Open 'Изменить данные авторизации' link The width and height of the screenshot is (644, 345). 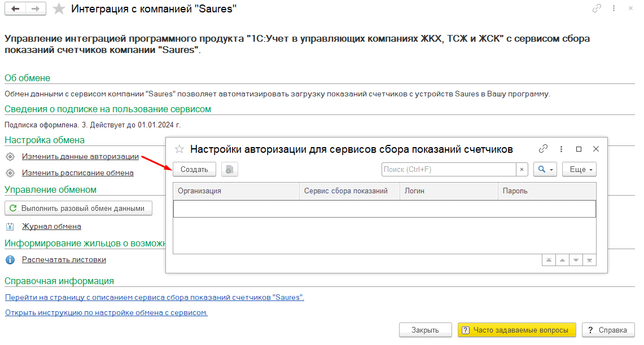pyautogui.click(x=81, y=156)
